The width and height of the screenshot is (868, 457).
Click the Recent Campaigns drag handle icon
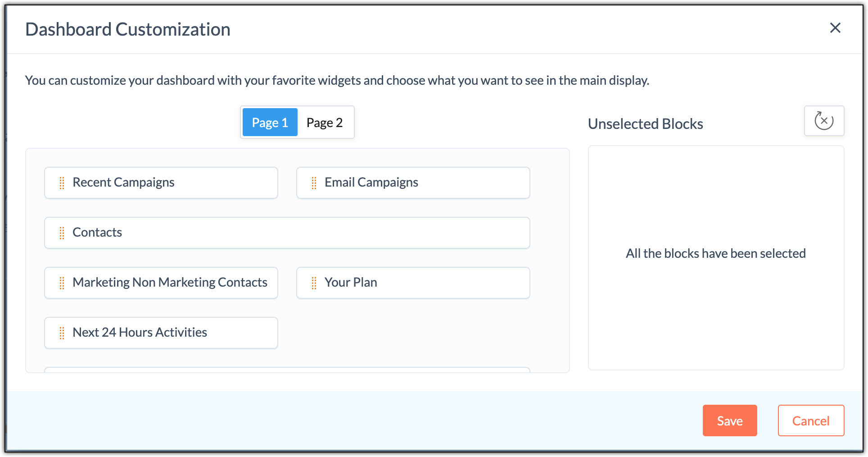pos(62,183)
